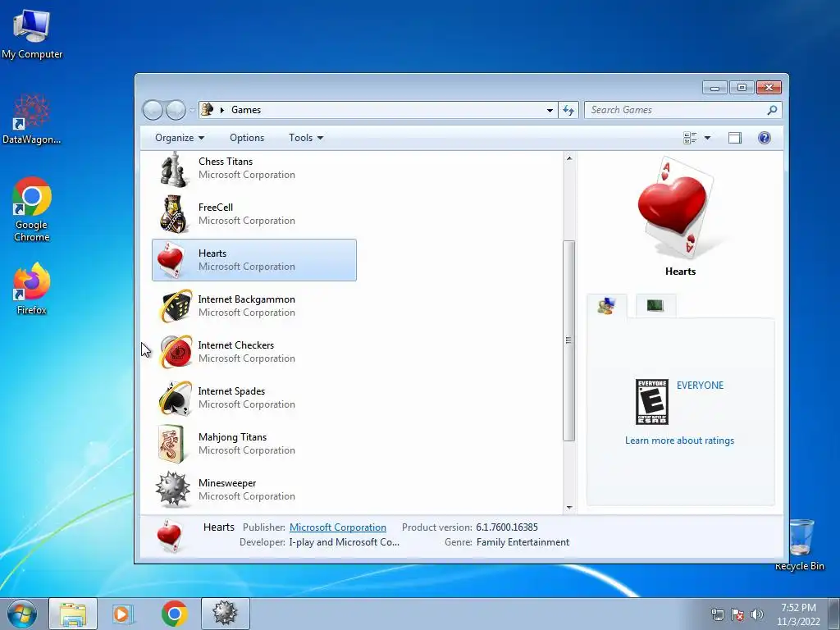Click the ESRB Everyone rating icon
The height and width of the screenshot is (630, 840).
tap(652, 402)
